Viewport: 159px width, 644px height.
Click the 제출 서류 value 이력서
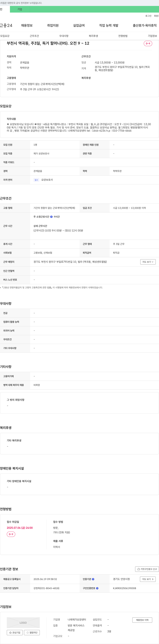tap(57, 547)
